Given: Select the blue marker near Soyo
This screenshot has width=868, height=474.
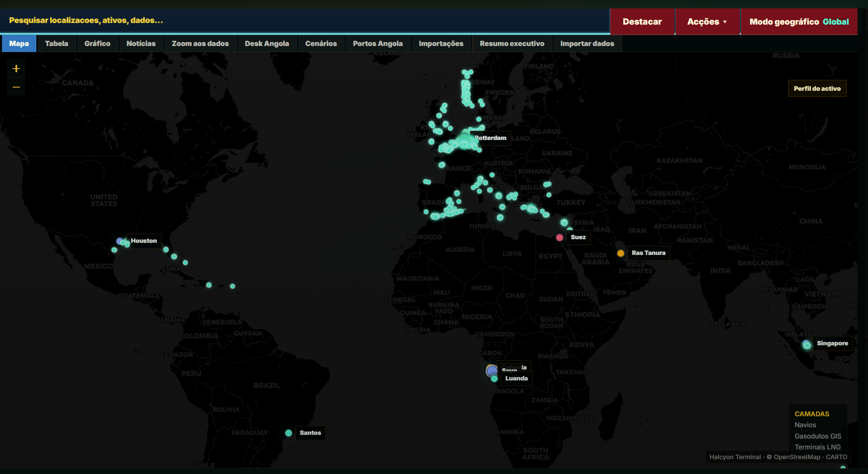Looking at the screenshot, I should (492, 371).
